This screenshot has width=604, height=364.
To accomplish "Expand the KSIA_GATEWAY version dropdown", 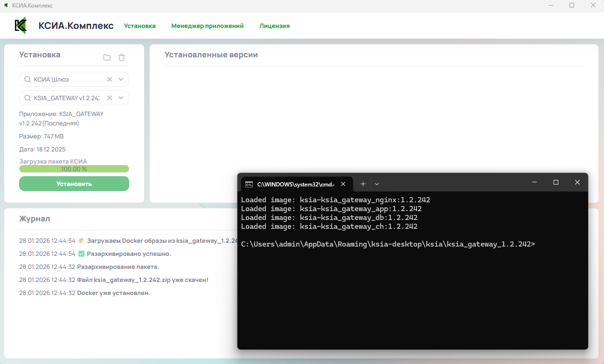I will coord(121,98).
